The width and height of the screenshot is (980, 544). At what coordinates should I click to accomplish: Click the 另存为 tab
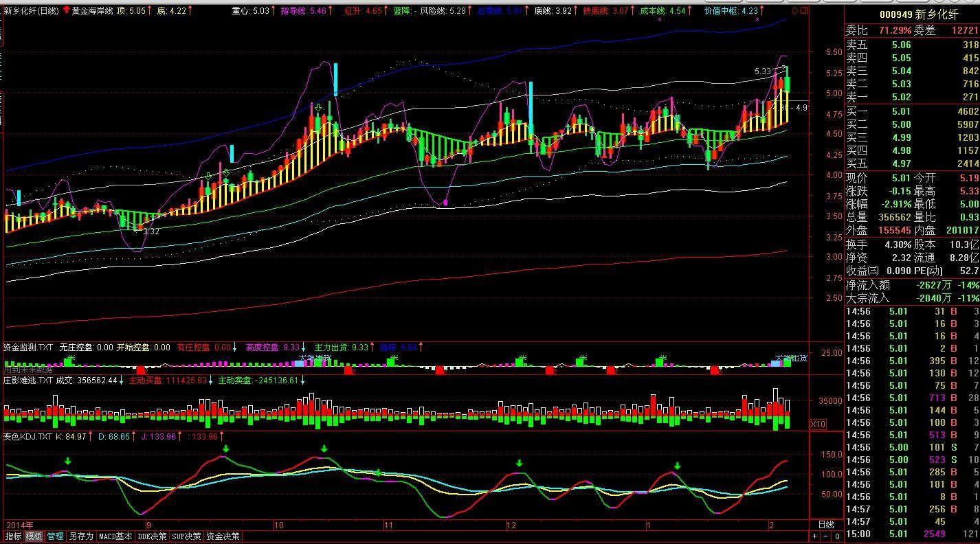click(x=81, y=536)
